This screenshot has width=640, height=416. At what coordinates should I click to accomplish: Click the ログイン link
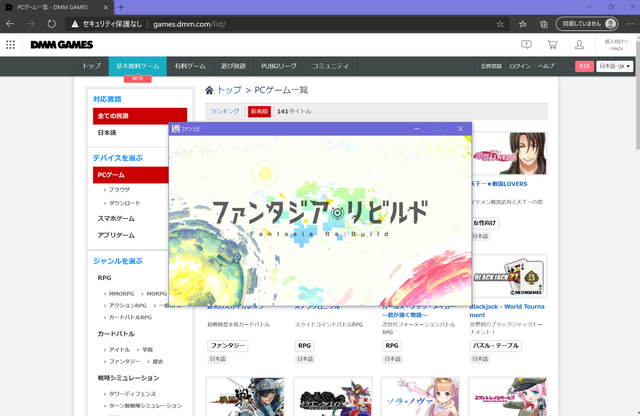(520, 66)
